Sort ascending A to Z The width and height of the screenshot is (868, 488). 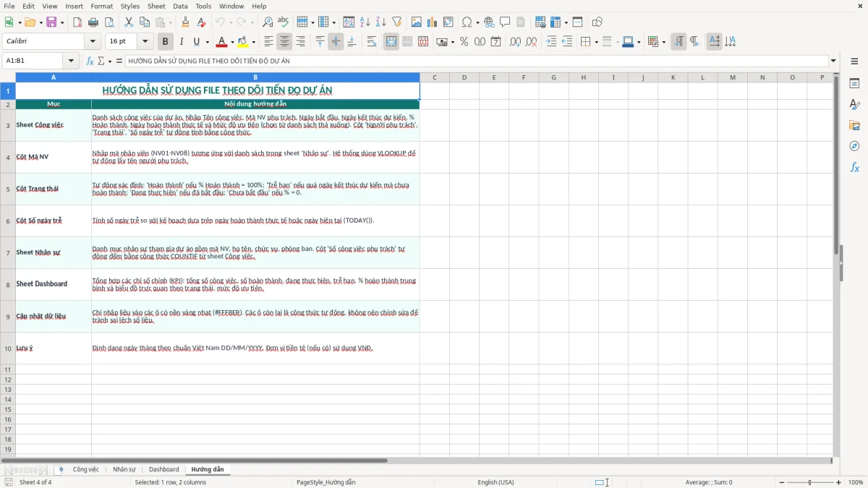coord(365,22)
